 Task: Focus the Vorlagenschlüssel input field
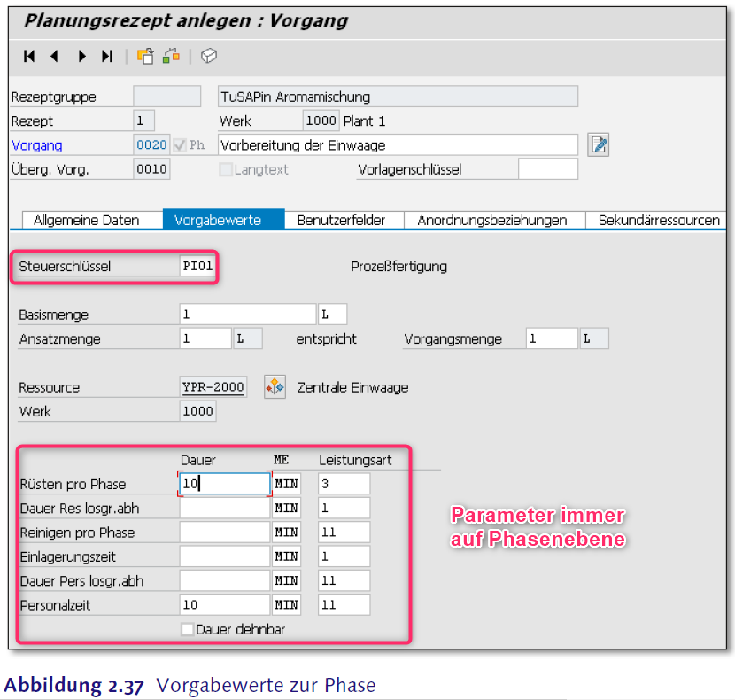coord(547,169)
